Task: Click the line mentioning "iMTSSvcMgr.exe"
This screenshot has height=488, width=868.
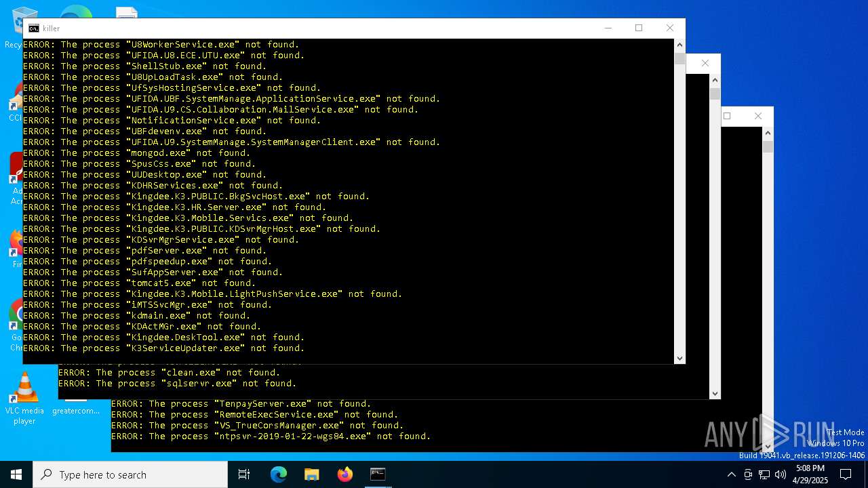Action: click(x=148, y=305)
